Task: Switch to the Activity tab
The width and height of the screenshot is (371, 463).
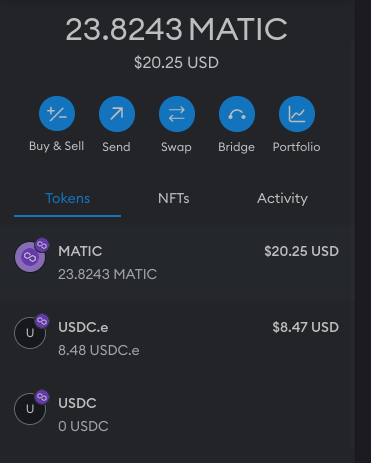Action: point(282,199)
